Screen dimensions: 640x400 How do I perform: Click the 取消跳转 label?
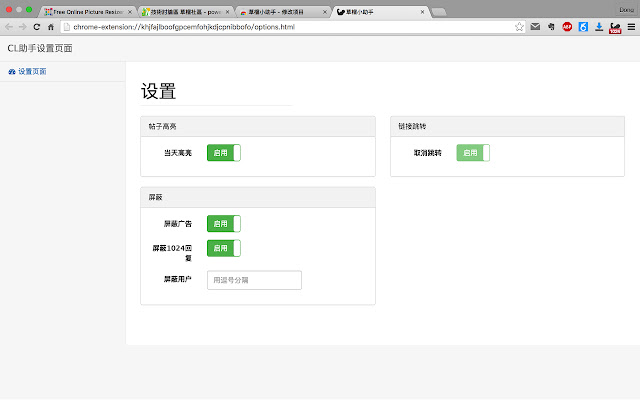pos(427,153)
